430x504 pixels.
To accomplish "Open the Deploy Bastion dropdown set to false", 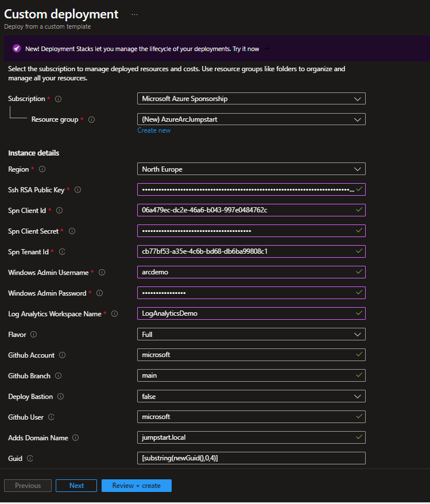I will click(x=251, y=397).
